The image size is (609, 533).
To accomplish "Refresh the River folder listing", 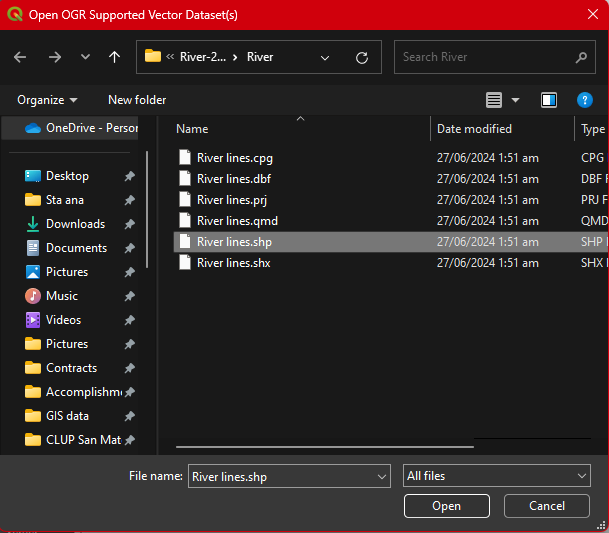I will [x=362, y=57].
